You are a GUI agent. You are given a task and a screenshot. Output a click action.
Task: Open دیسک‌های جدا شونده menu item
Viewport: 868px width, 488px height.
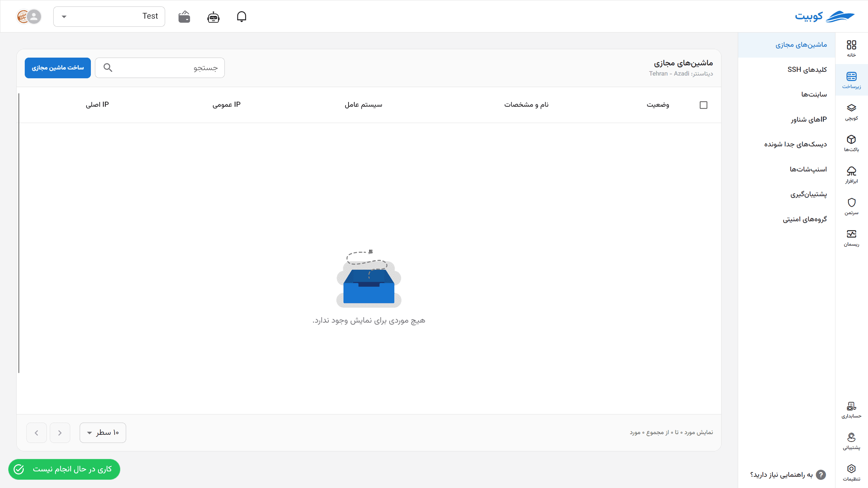[x=787, y=144]
